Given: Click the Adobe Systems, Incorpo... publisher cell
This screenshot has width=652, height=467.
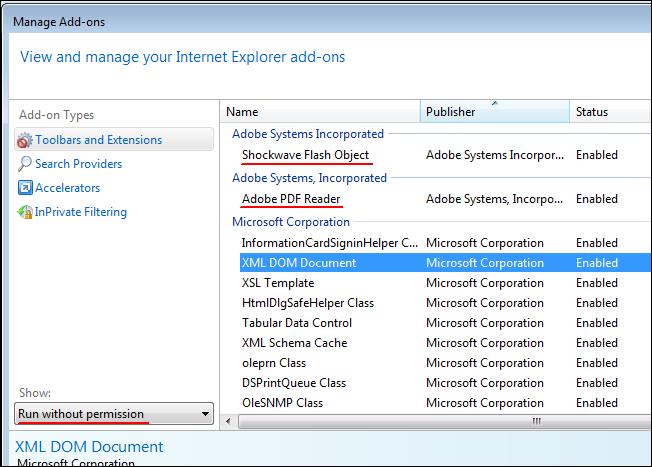Looking at the screenshot, I should 494,199.
